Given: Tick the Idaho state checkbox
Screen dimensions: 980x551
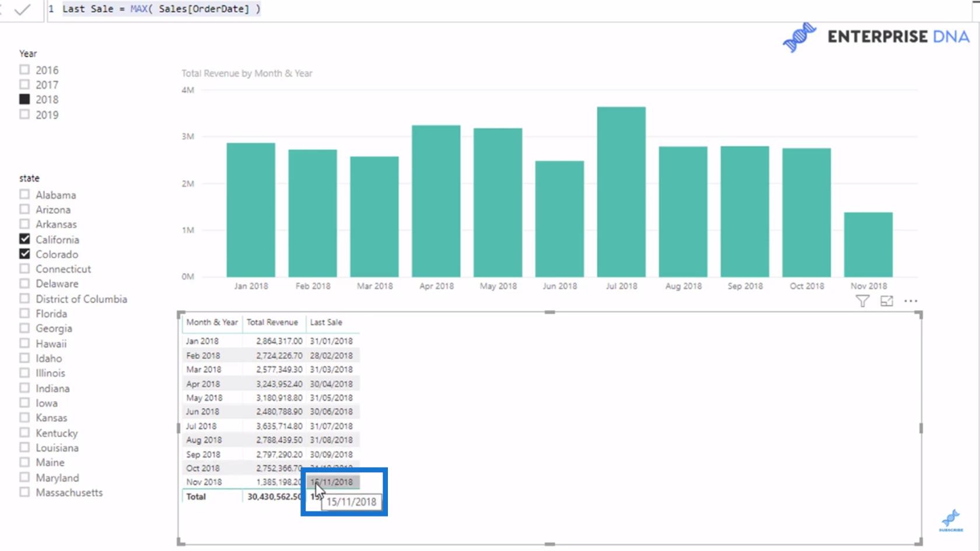Looking at the screenshot, I should [24, 358].
